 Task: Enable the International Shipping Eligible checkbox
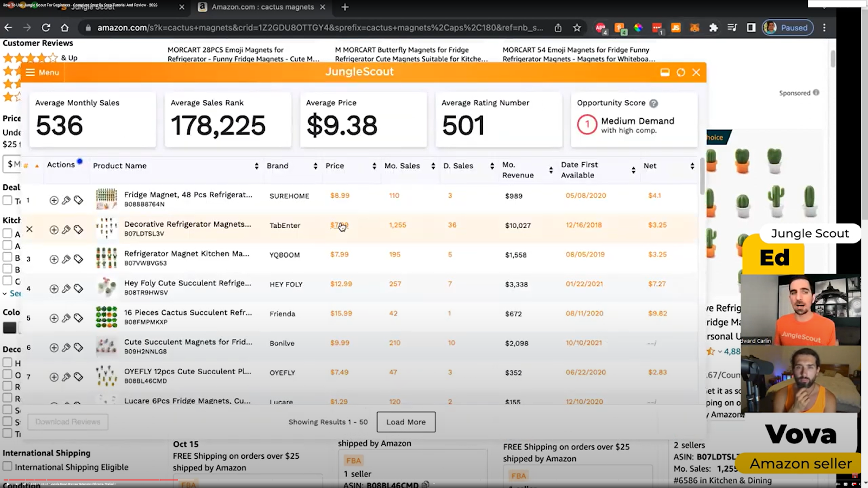(7, 466)
